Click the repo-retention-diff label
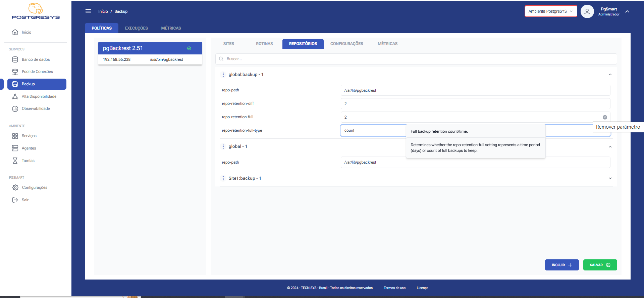This screenshot has width=644, height=298. pyautogui.click(x=238, y=103)
